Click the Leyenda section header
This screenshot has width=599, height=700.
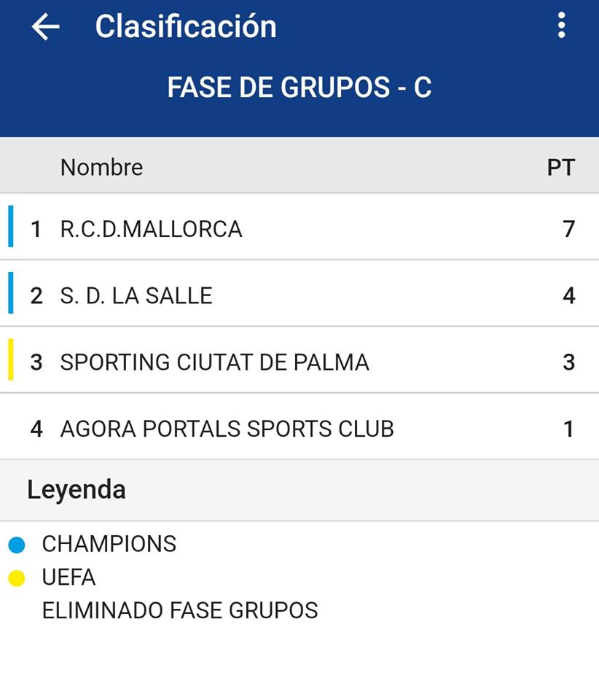[77, 489]
